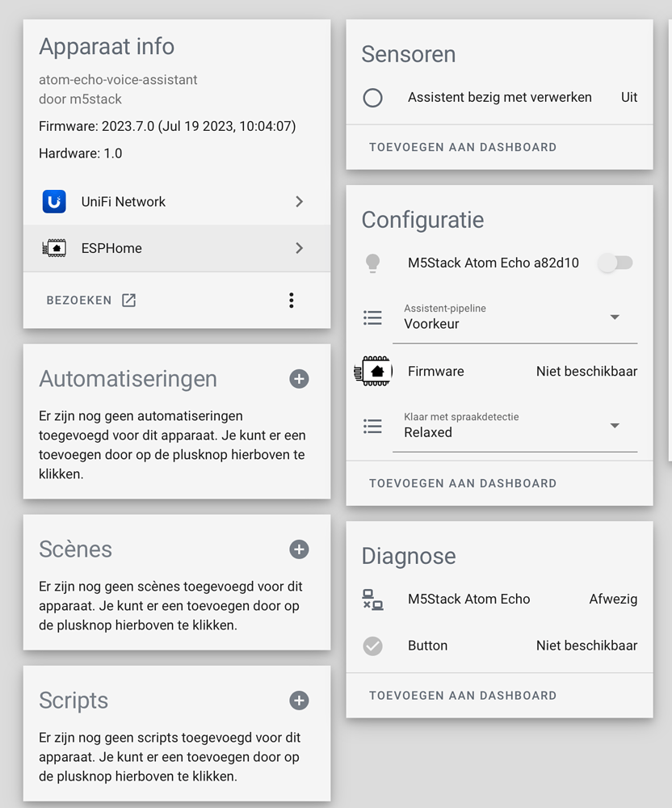Viewport: 672px width, 808px height.
Task: Expand the ESPHome entry
Action: click(x=298, y=247)
